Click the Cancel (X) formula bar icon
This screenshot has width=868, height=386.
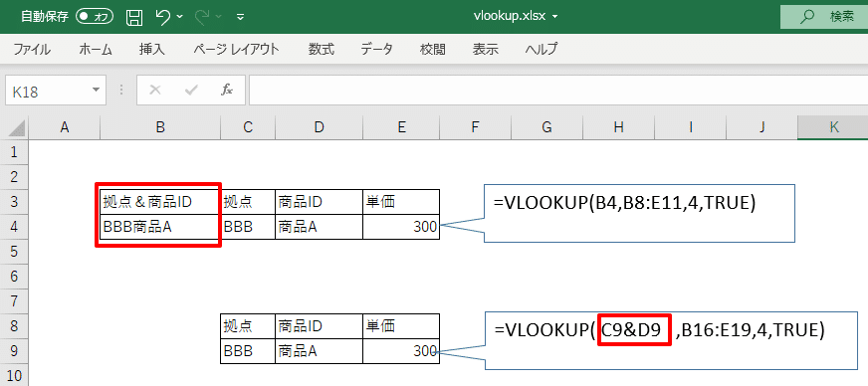(155, 91)
